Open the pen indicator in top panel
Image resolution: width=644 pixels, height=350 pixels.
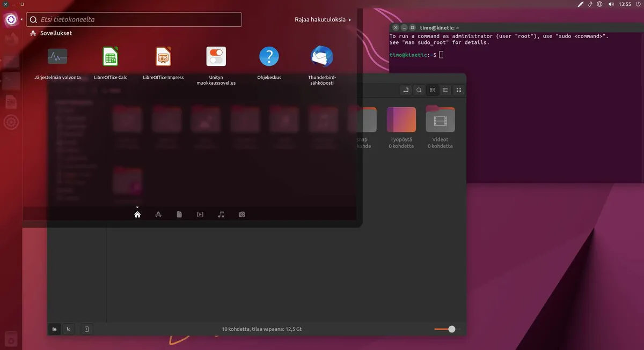pos(580,4)
